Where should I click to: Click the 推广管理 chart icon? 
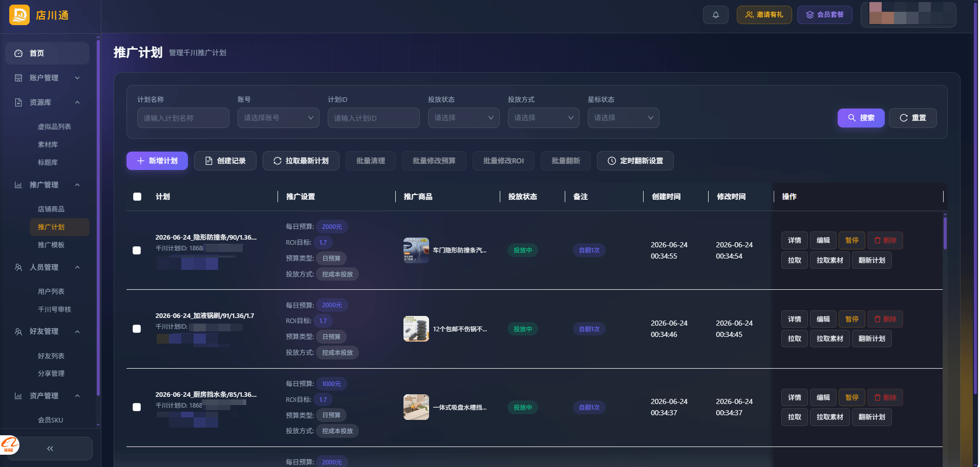18,185
